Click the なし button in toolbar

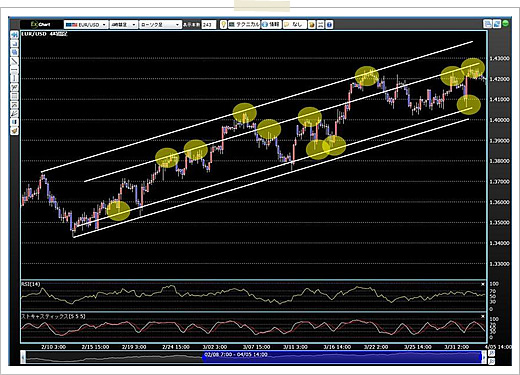tap(295, 25)
